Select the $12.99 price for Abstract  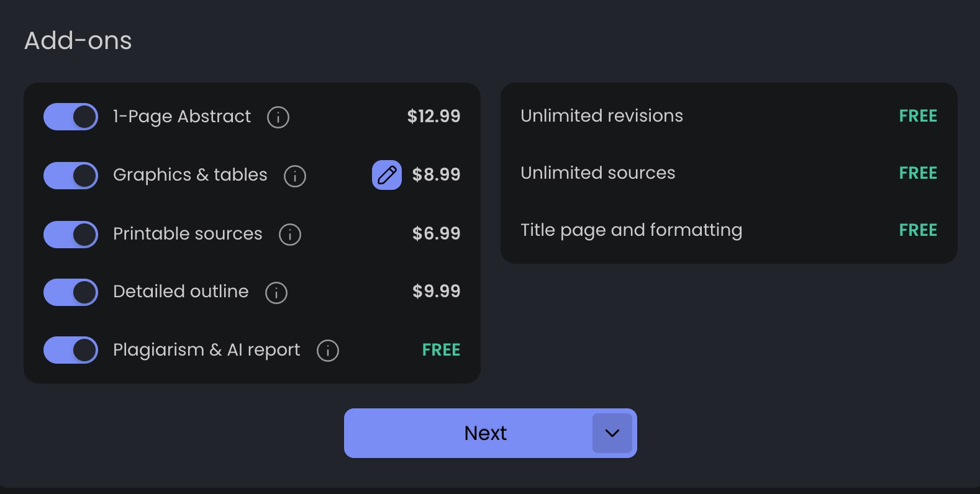coord(433,116)
